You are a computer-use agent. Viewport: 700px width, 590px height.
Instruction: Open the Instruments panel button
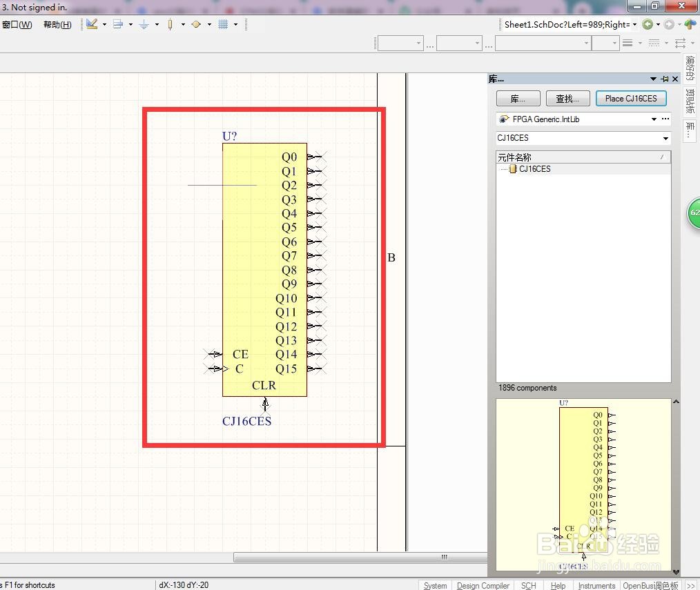coord(596,586)
